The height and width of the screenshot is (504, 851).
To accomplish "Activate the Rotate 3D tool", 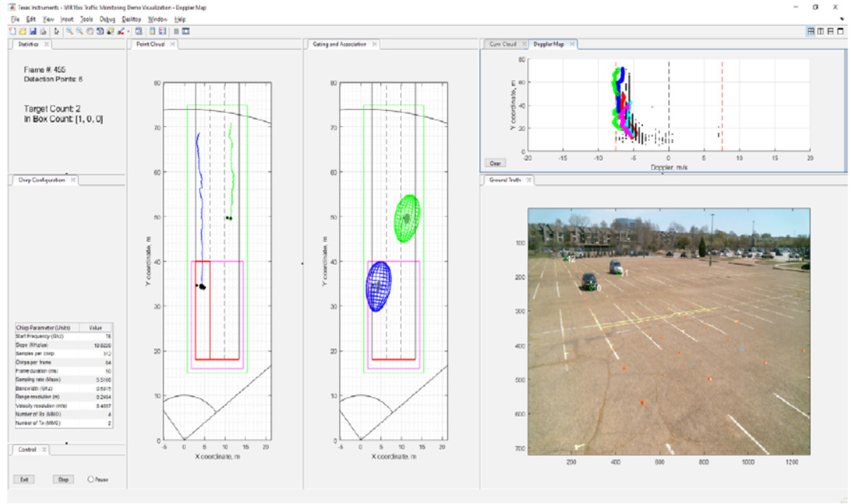I will pyautogui.click(x=99, y=31).
